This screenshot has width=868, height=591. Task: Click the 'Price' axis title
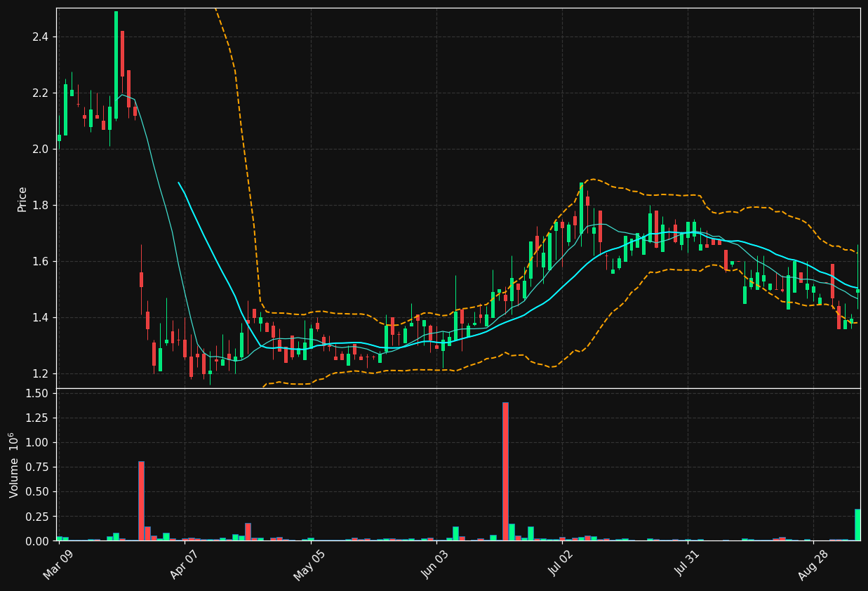pos(22,199)
